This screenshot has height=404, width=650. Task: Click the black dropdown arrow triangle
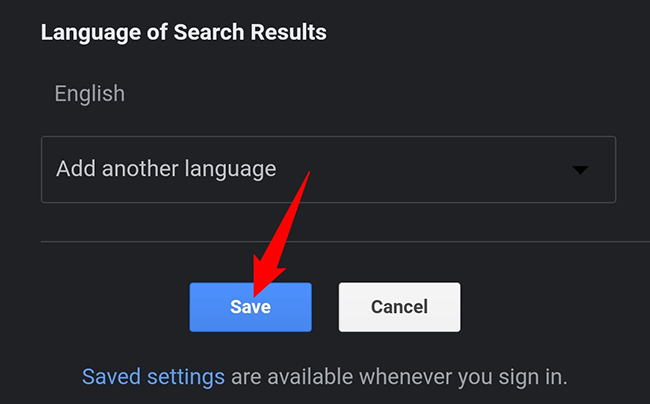tap(580, 170)
